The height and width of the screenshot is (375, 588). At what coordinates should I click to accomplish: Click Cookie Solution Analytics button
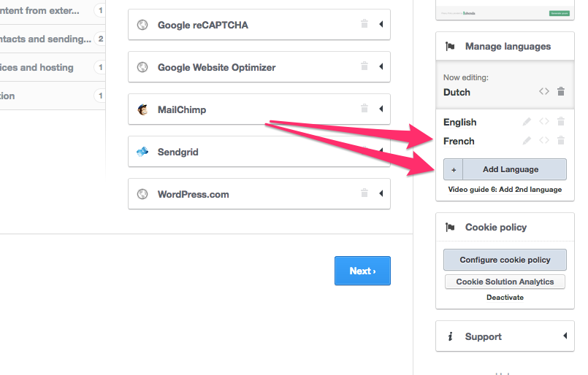point(505,282)
